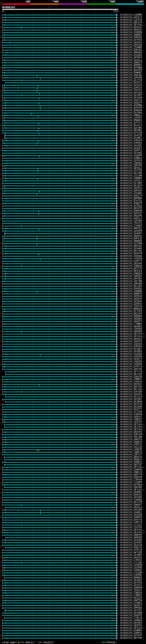Select hit label UniRef100_Q3AYM5

click(131, 77)
